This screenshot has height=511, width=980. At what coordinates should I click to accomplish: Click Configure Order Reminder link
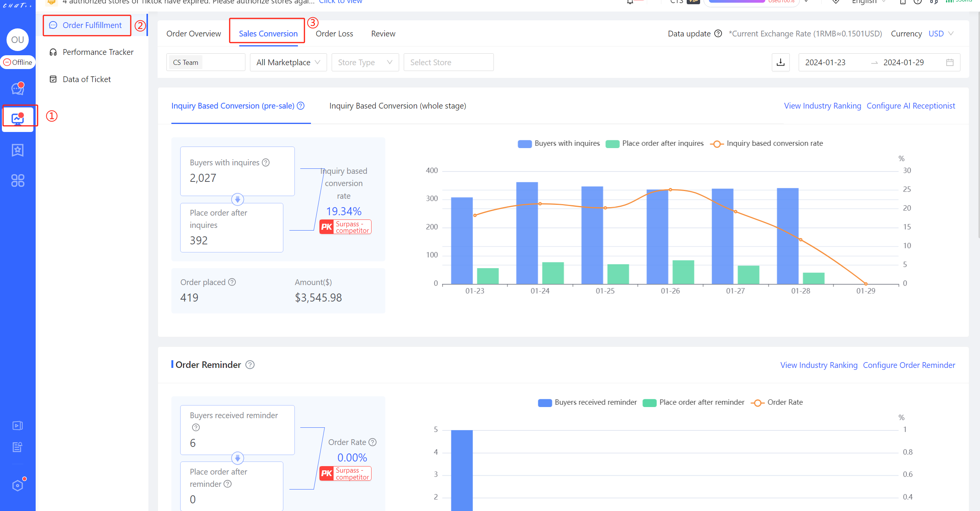click(909, 365)
